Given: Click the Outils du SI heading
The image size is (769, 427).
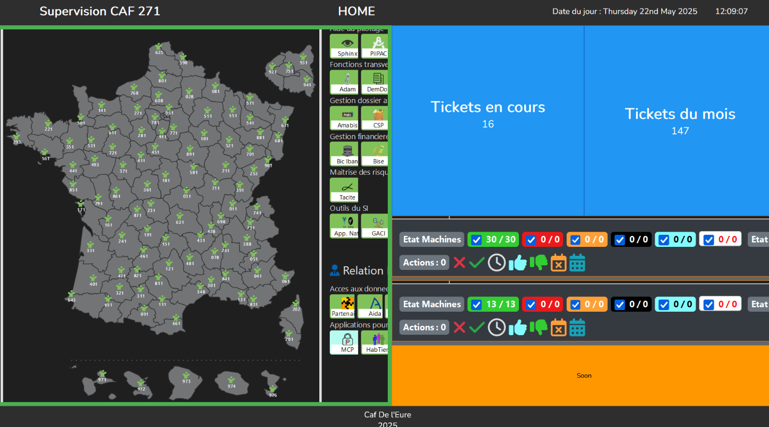Looking at the screenshot, I should tap(349, 208).
